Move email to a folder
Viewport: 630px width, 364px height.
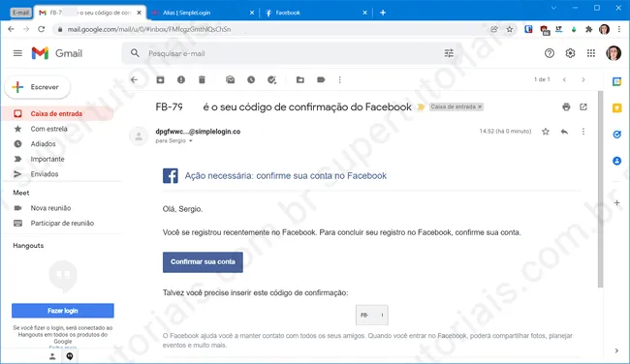point(300,79)
